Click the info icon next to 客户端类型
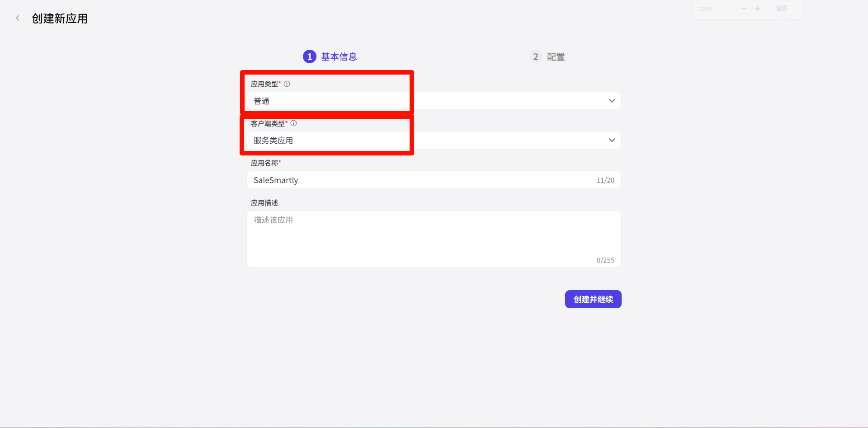 (293, 123)
